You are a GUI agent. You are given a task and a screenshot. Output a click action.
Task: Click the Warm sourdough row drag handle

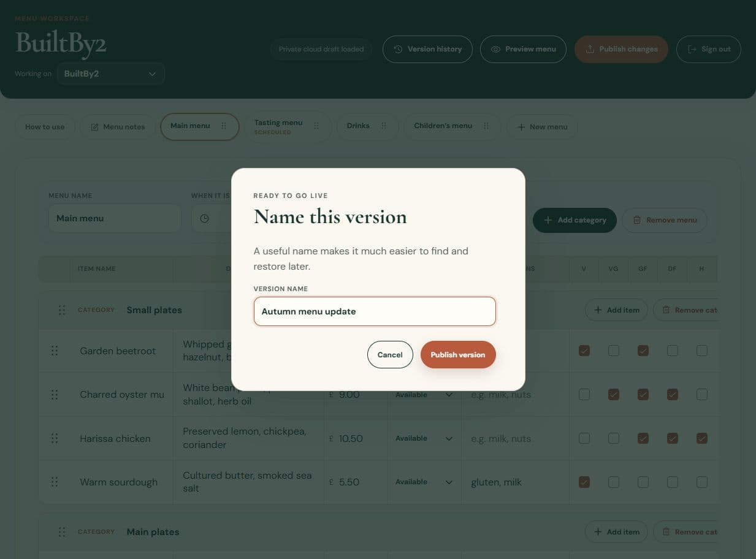55,482
